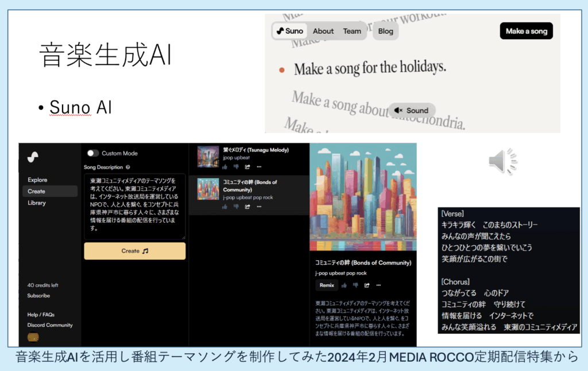The image size is (588, 371).
Task: Open more options for Bonds of Community list item
Action: [259, 207]
